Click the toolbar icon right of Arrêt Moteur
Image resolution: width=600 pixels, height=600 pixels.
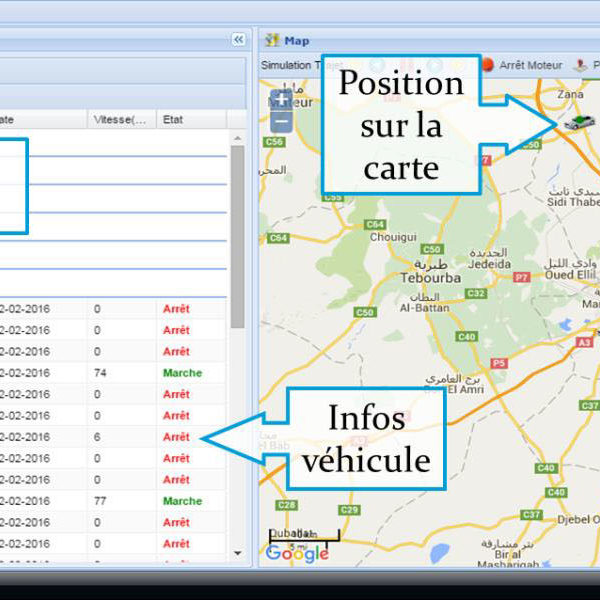click(x=581, y=65)
